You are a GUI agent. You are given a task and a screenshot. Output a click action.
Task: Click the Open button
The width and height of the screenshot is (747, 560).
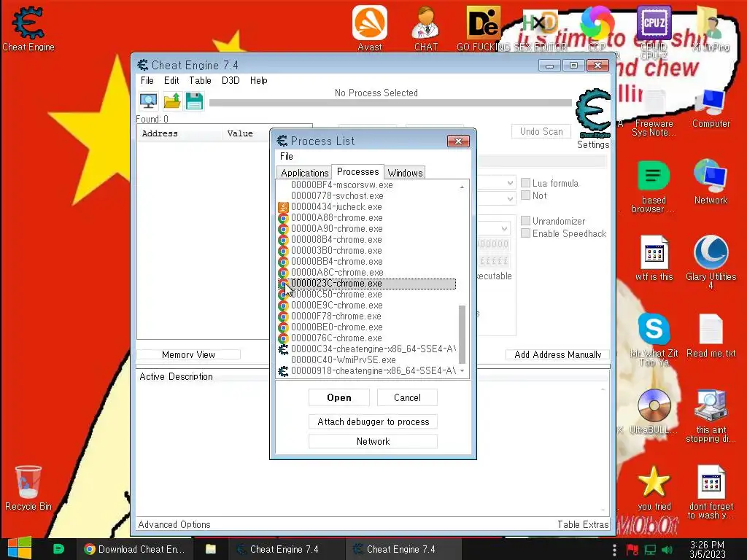(338, 397)
